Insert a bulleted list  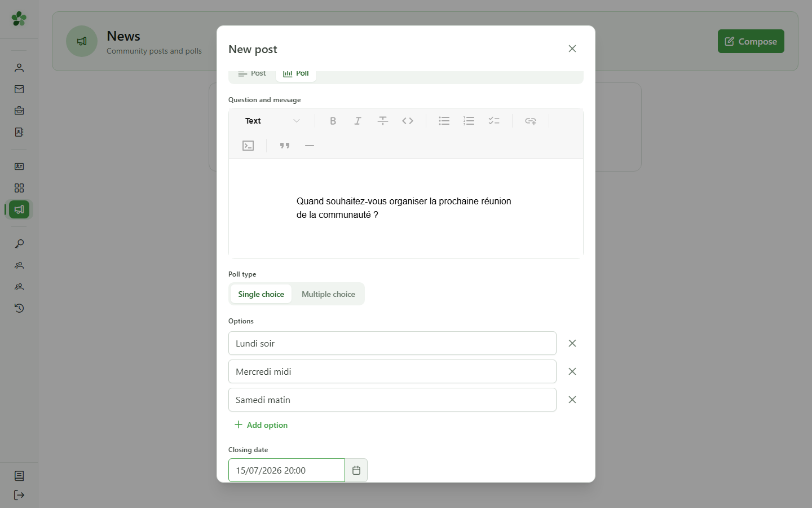[444, 121]
